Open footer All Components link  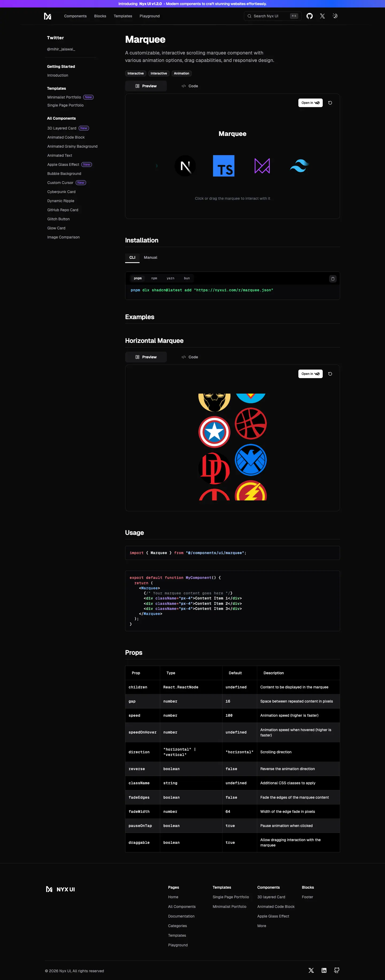coord(182,907)
